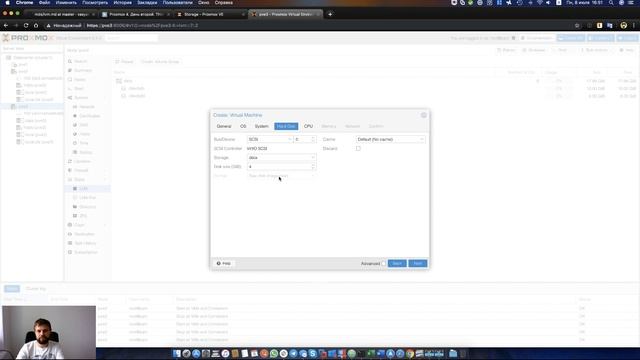Image resolution: width=640 pixels, height=360 pixels.
Task: Focus the Proxmox header search field
Action: click(x=131, y=38)
